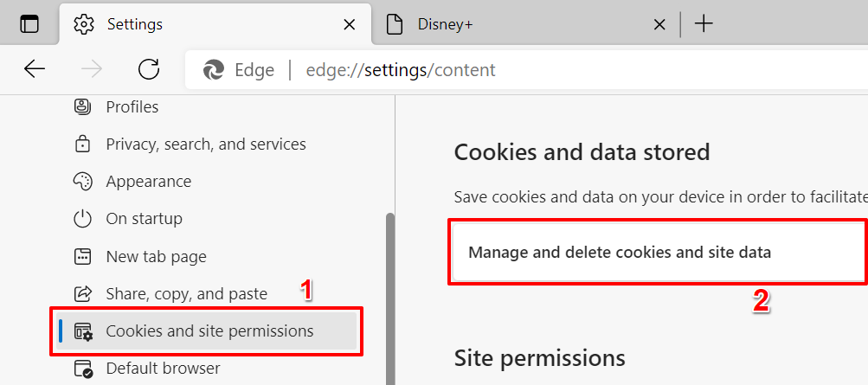Click the Appearance palette icon
The height and width of the screenshot is (385, 868).
click(x=83, y=182)
